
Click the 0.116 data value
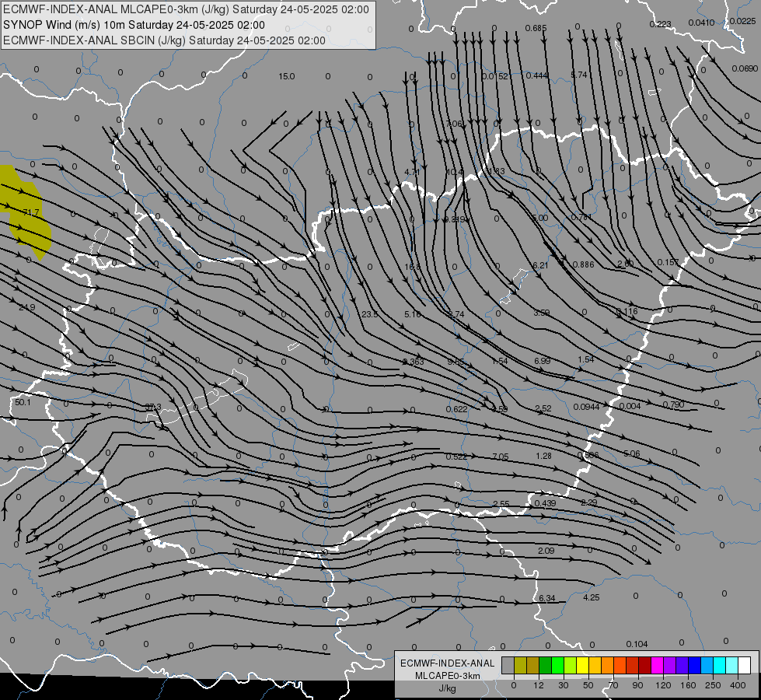point(627,311)
